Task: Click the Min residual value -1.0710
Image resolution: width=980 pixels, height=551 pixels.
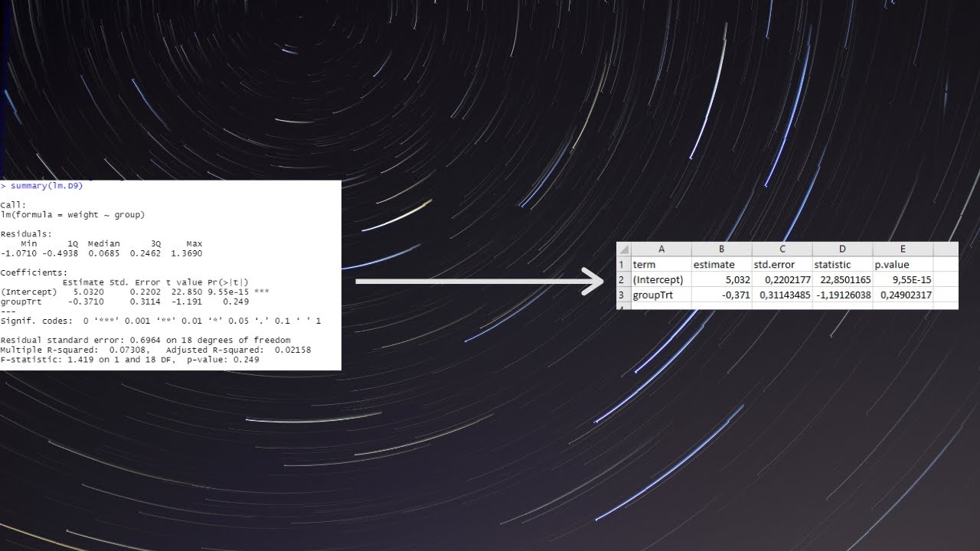Action: (x=18, y=253)
